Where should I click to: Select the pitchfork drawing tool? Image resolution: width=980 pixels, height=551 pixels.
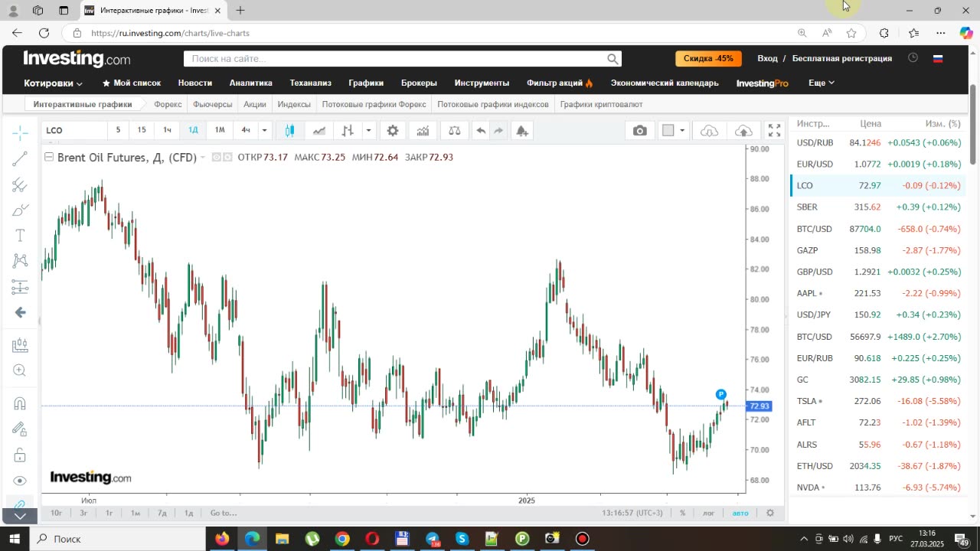click(20, 184)
